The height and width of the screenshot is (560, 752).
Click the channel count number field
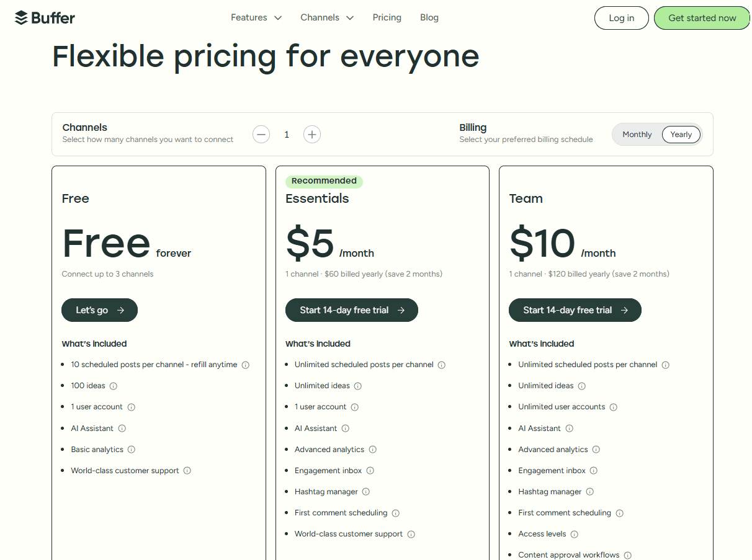[287, 134]
